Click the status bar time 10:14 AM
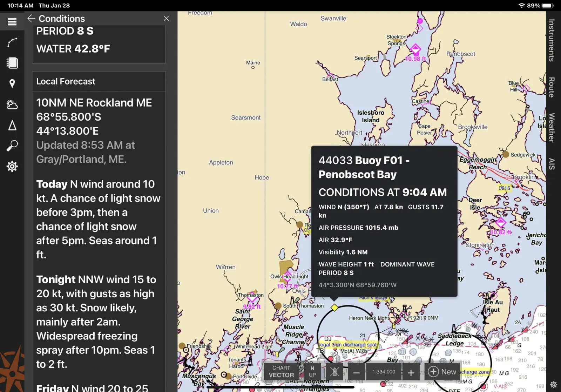The width and height of the screenshot is (561, 392). click(20, 6)
